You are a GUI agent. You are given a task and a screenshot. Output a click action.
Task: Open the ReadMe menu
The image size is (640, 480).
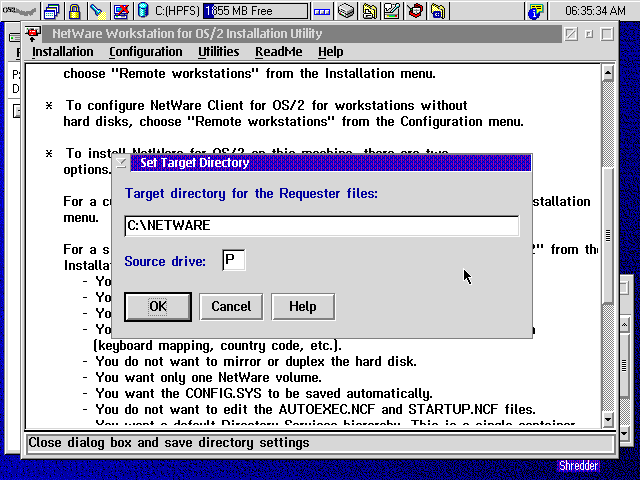(279, 52)
